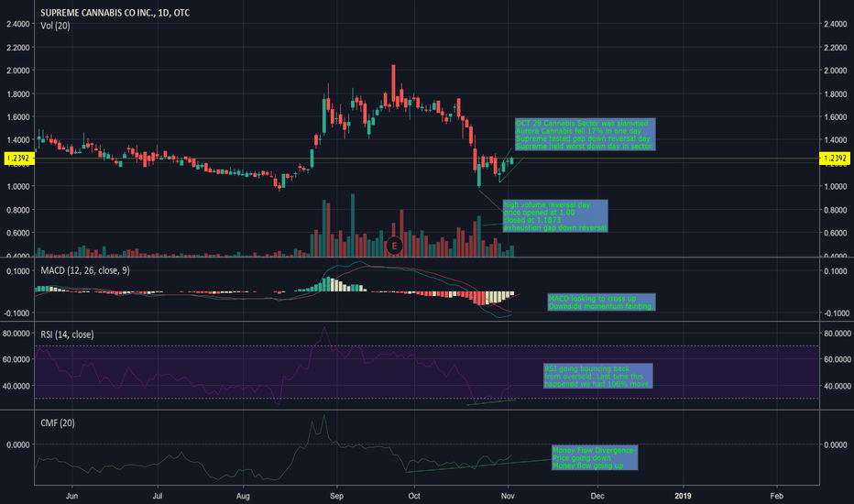The height and width of the screenshot is (504, 854).
Task: Select the RSI (14, close) indicator label
Action: click(x=67, y=334)
